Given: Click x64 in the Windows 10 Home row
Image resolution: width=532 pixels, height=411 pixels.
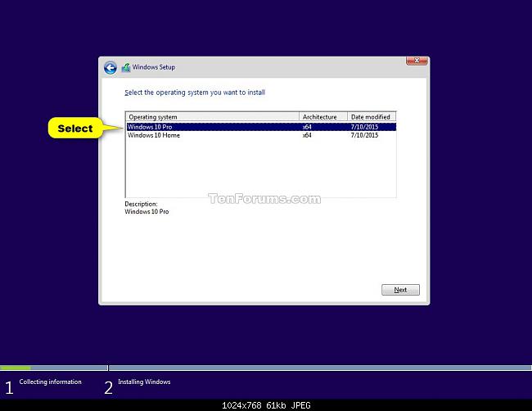Looking at the screenshot, I should point(307,135).
